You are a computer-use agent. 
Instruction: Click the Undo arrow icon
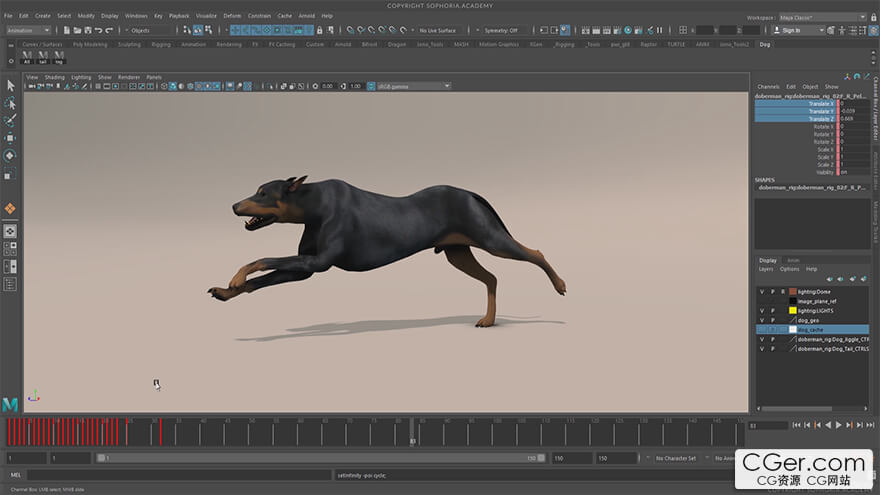click(x=96, y=31)
